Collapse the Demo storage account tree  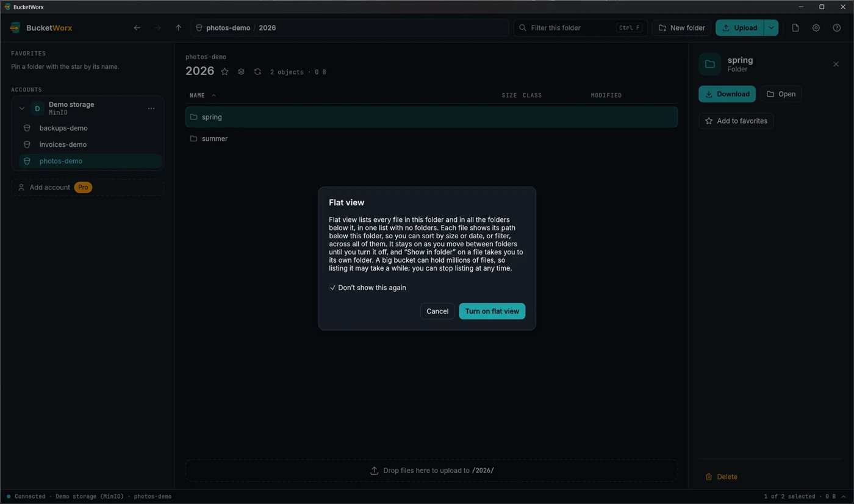[22, 108]
